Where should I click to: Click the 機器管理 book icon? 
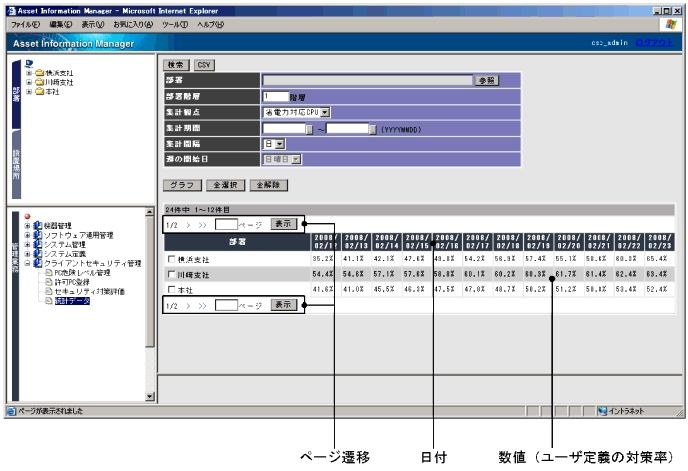[x=38, y=226]
